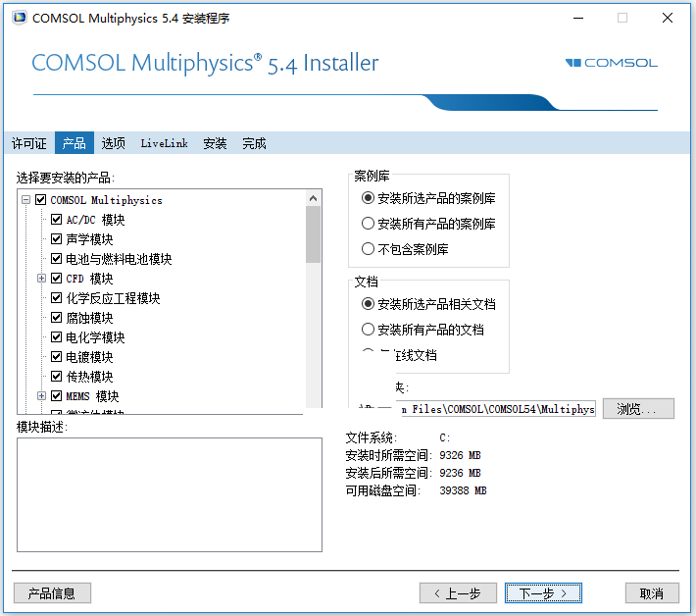Screen dimensions: 696x616
Task: Open the 安装 tab
Action: click(215, 143)
